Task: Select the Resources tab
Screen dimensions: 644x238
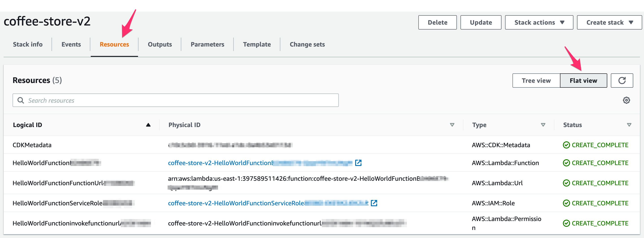Action: [x=114, y=45]
